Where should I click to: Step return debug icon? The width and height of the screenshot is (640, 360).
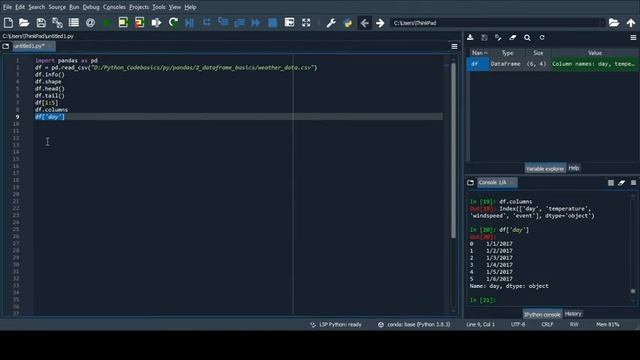click(x=239, y=23)
